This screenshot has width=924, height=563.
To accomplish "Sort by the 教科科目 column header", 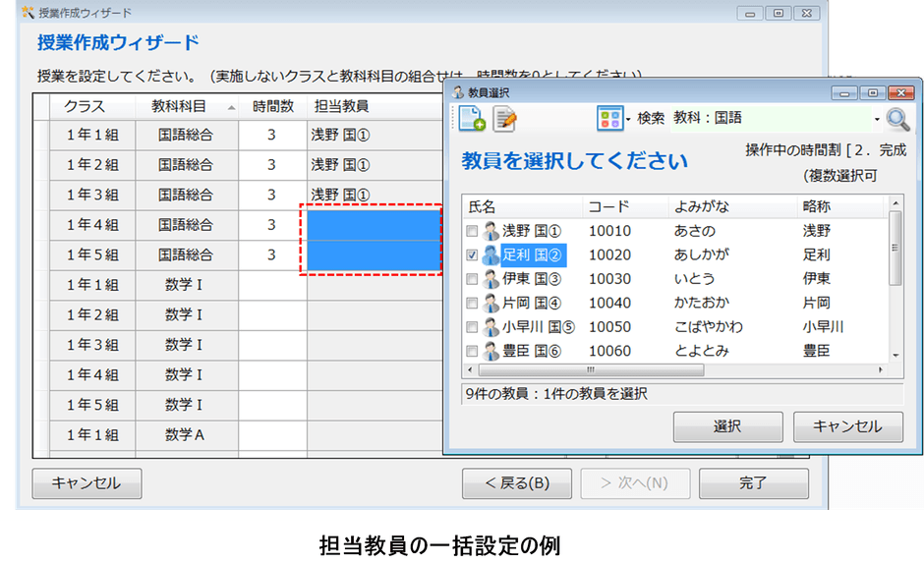I will [x=185, y=106].
